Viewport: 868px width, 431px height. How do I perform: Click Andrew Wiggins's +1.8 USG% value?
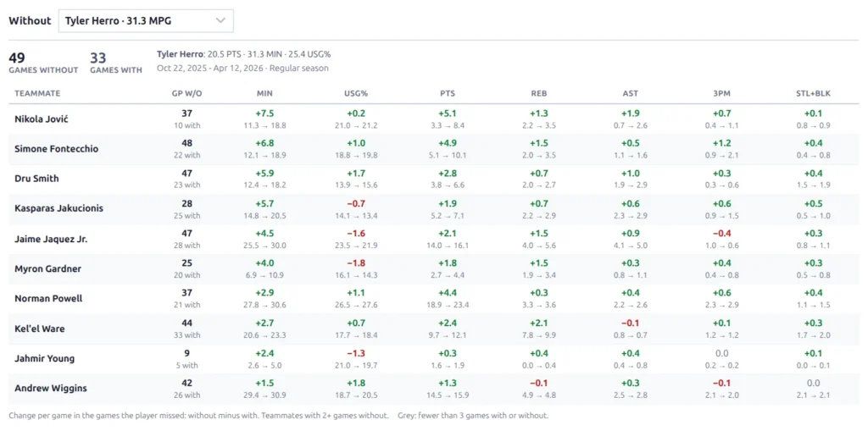pyautogui.click(x=355, y=383)
